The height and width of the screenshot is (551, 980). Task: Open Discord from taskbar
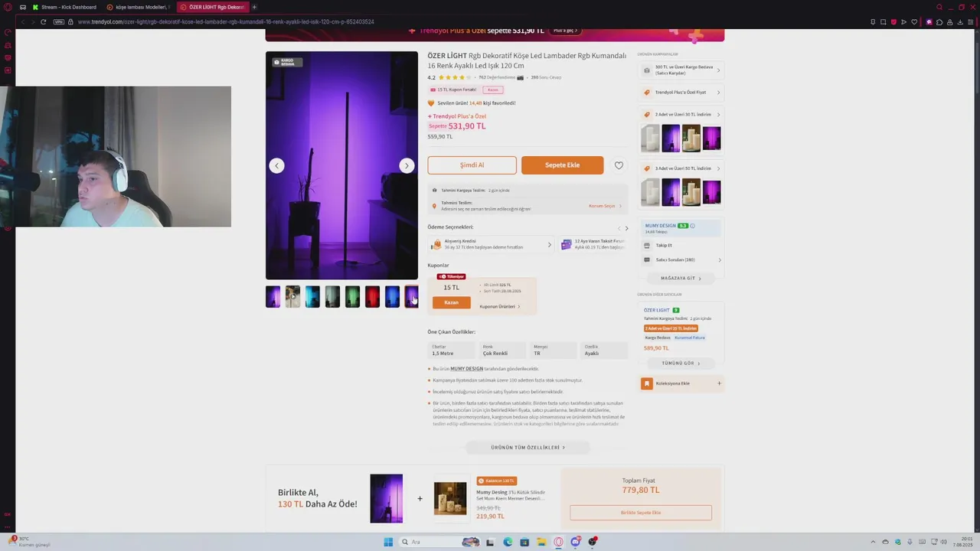(x=575, y=542)
